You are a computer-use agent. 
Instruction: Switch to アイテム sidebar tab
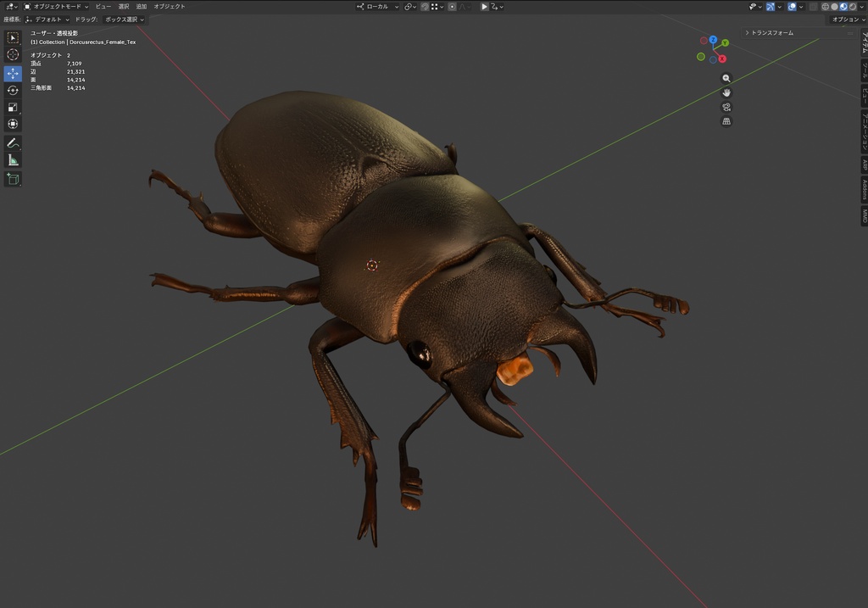[864, 42]
